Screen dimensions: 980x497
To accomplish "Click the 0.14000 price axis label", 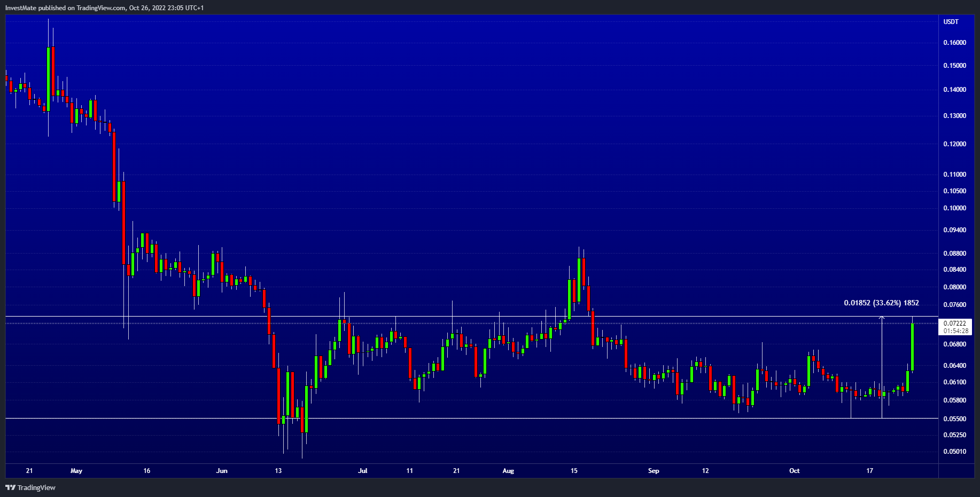I will click(955, 90).
